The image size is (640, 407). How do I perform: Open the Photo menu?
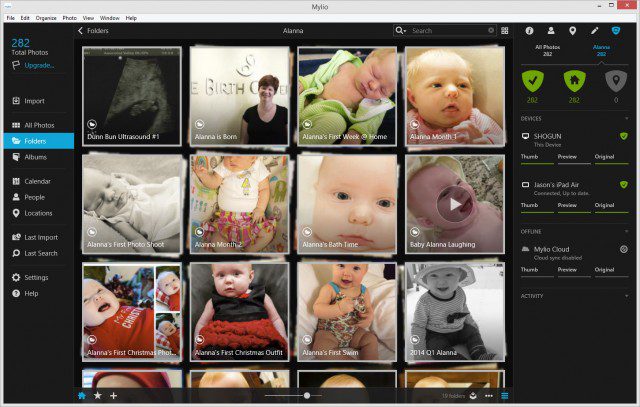click(70, 18)
